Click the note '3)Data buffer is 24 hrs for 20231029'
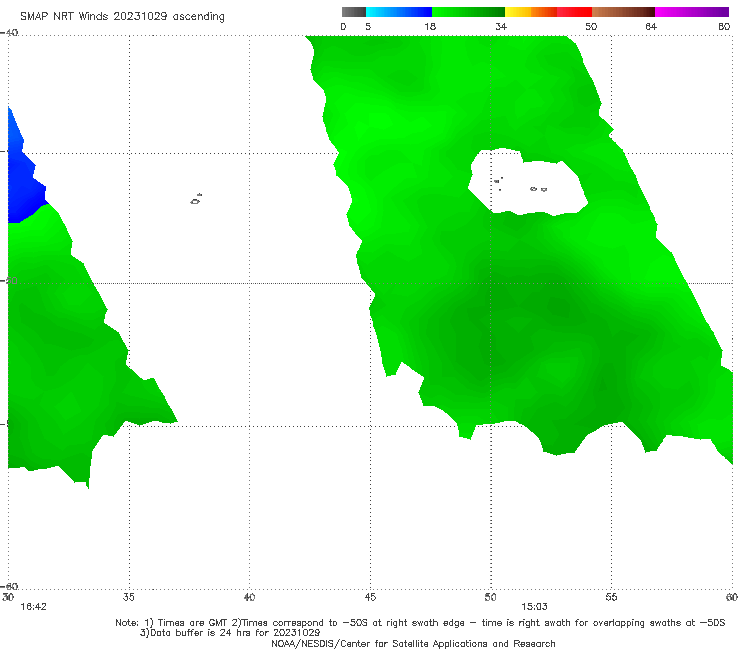 tap(230, 633)
